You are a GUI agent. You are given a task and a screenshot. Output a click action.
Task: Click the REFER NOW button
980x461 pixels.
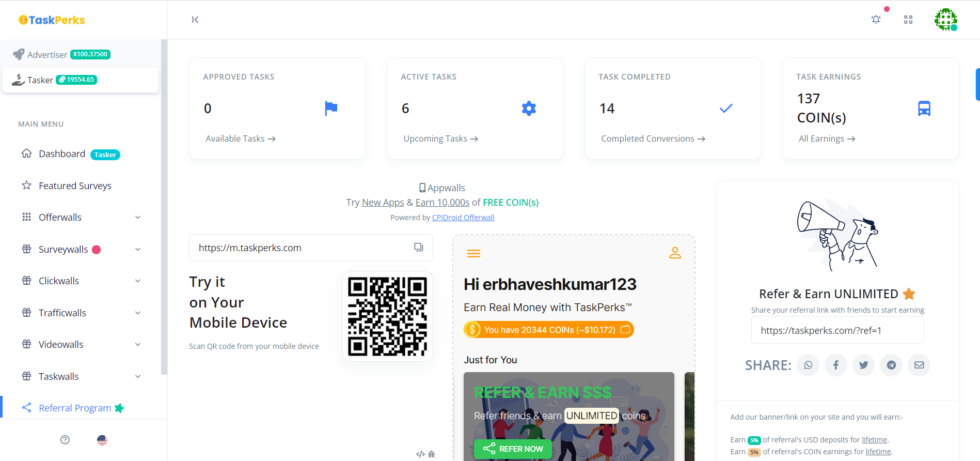click(513, 449)
